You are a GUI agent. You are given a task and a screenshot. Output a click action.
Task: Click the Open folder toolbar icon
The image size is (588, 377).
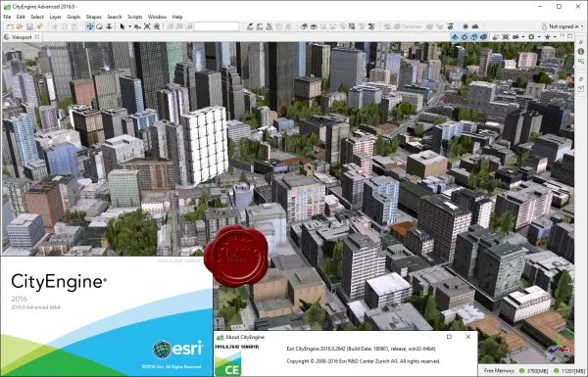coord(20,26)
